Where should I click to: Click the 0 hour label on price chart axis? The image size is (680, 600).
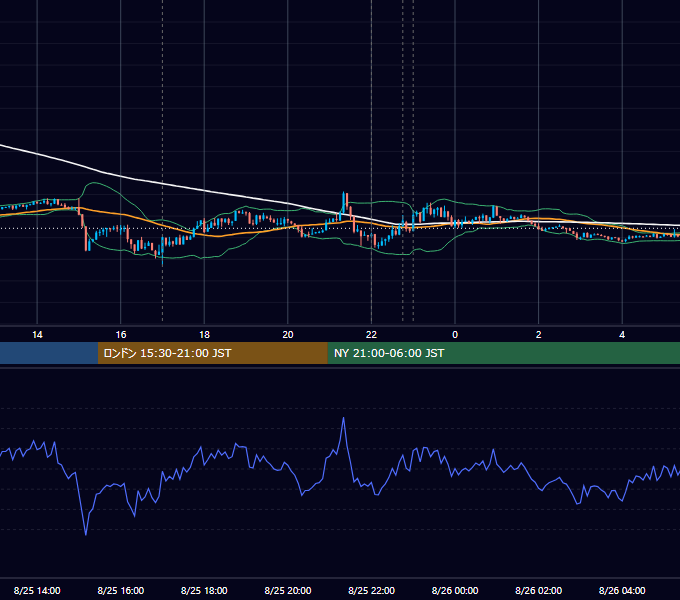[455, 335]
